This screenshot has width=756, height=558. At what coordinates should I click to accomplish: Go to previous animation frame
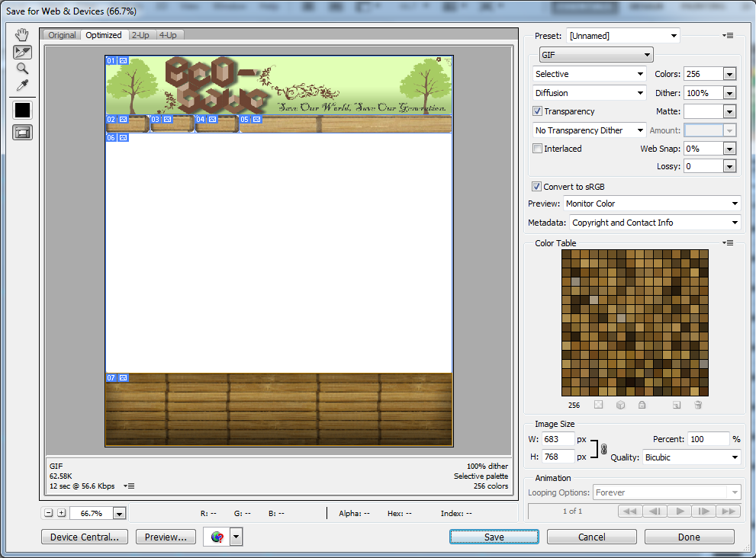(x=655, y=511)
